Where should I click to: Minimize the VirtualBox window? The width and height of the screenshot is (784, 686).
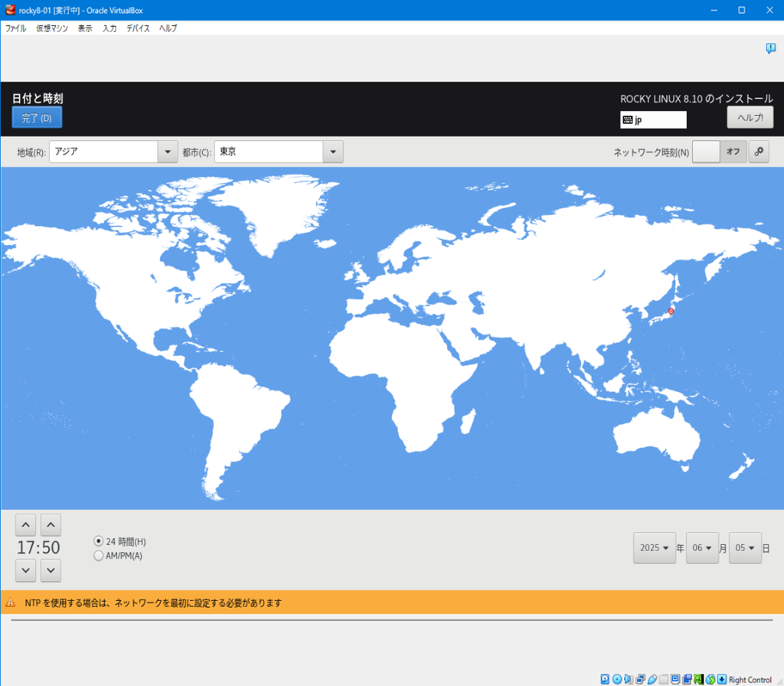point(714,10)
